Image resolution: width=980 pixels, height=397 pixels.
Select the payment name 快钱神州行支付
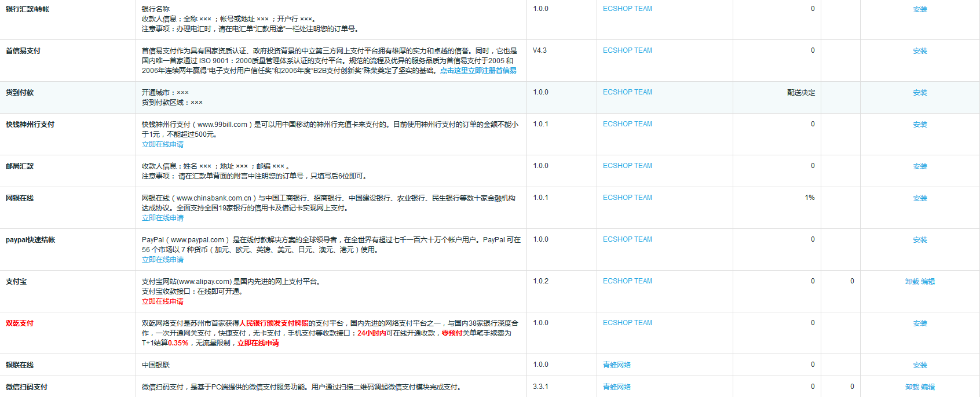click(x=30, y=125)
